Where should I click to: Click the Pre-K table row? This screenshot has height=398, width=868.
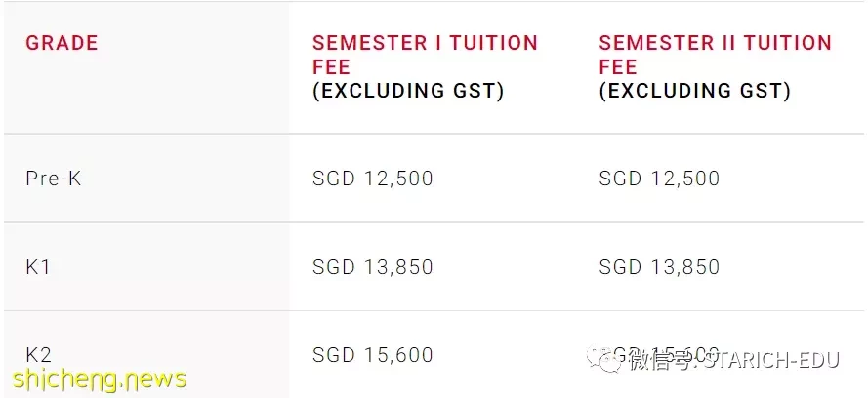pyautogui.click(x=434, y=178)
